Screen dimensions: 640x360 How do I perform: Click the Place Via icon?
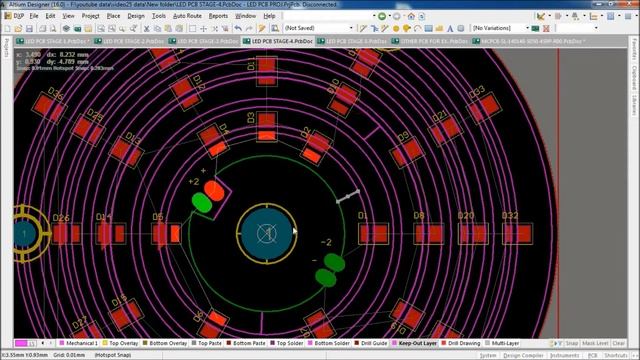407,29
